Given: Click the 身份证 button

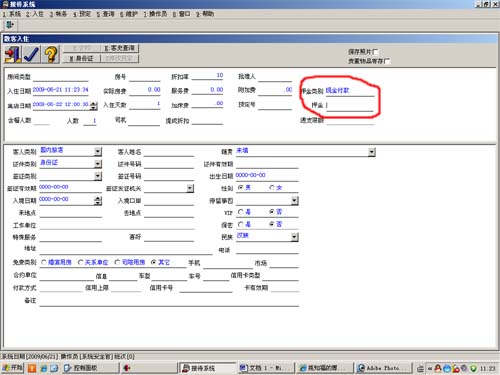Looking at the screenshot, I should click(82, 58).
